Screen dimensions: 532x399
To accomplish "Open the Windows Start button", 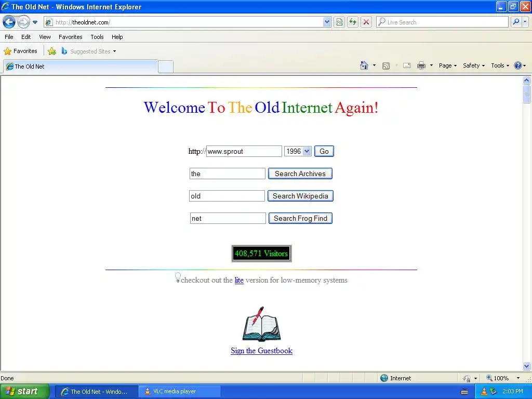I will [x=24, y=392].
